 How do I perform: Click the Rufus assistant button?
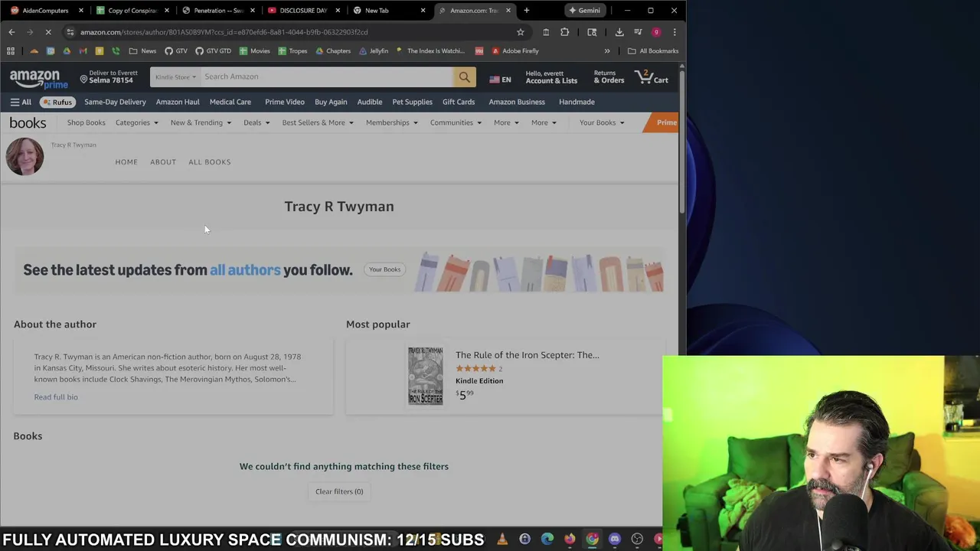point(57,102)
